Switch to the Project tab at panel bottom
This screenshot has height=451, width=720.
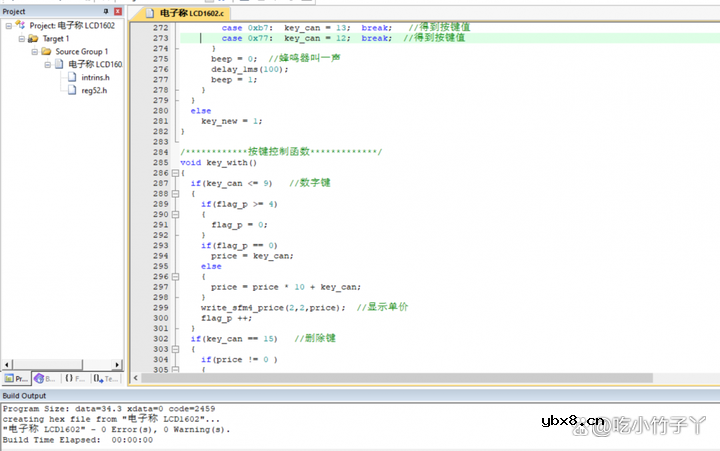click(16, 379)
